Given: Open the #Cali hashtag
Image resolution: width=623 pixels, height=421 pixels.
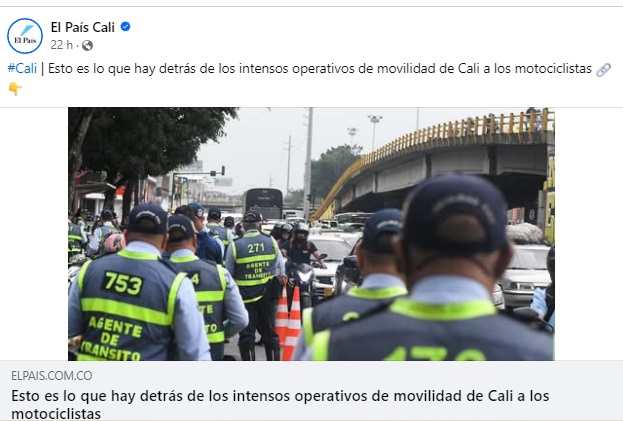Looking at the screenshot, I should (22, 68).
